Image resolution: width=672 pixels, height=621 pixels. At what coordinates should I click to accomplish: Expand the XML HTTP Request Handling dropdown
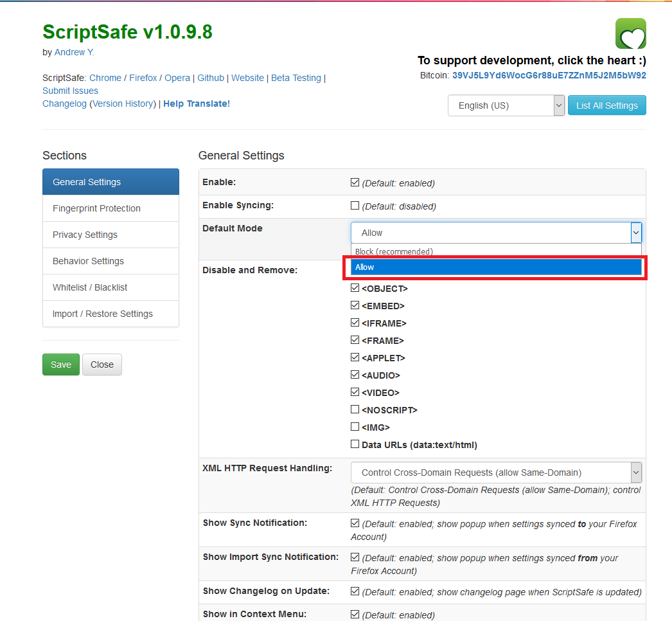click(496, 473)
